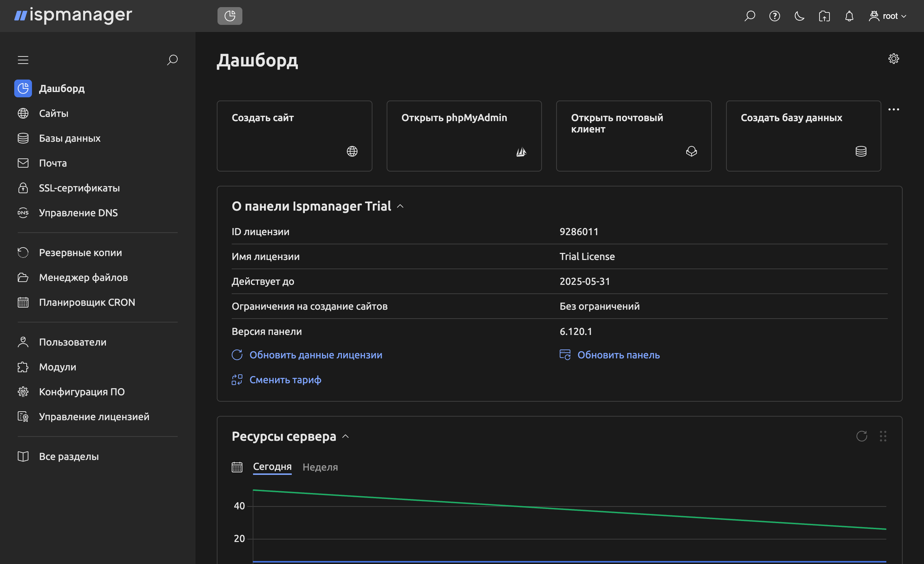The width and height of the screenshot is (924, 564).
Task: Open the dashboard tab icon in header
Action: (230, 16)
